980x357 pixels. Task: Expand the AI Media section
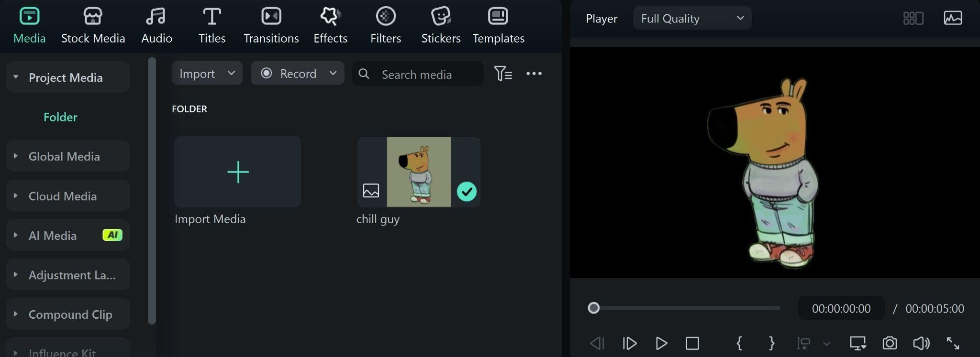[x=16, y=235]
